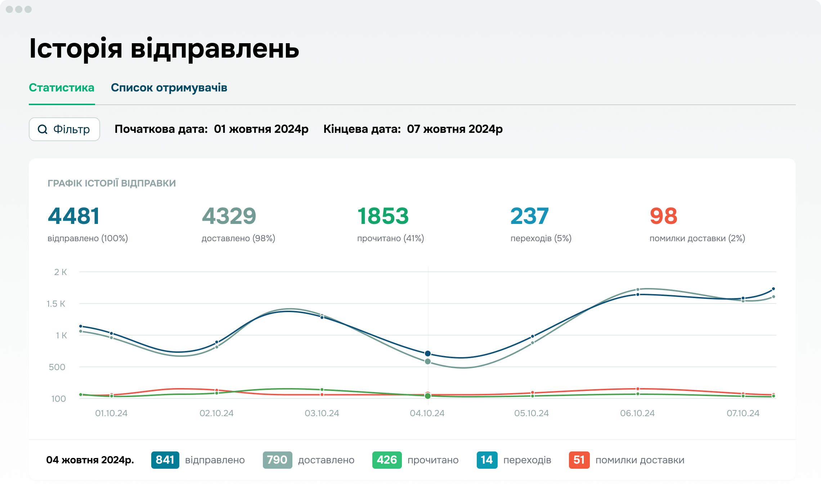Open the Фільтр button
This screenshot has width=821, height=504.
64,129
